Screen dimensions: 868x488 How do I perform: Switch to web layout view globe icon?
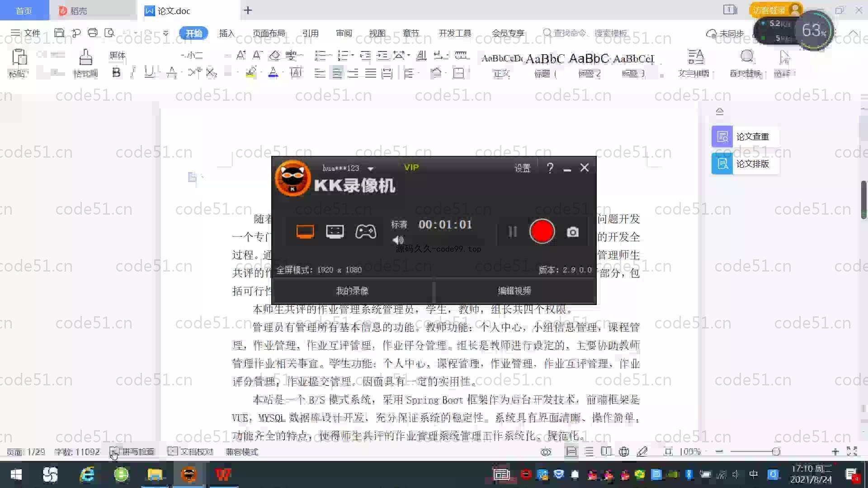(624, 451)
